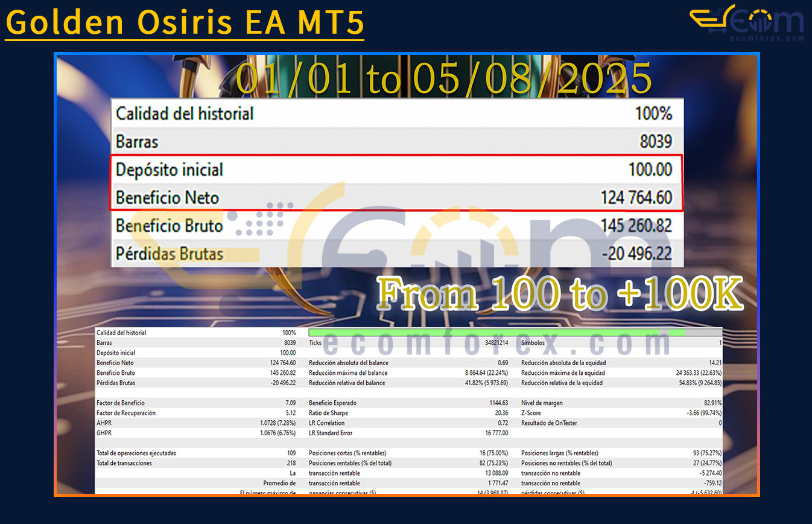Select the 13 088.09 largest profit value
Image resolution: width=812 pixels, height=524 pixels.
point(496,473)
